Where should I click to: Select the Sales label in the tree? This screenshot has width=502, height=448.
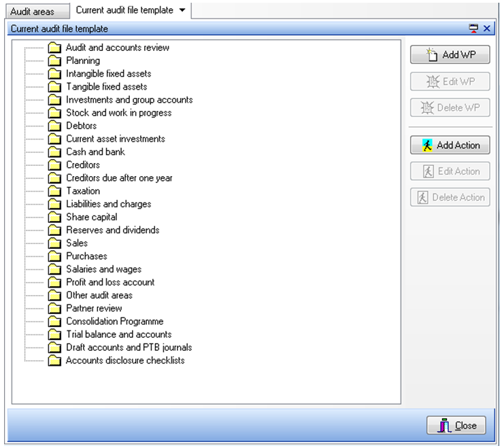(77, 243)
